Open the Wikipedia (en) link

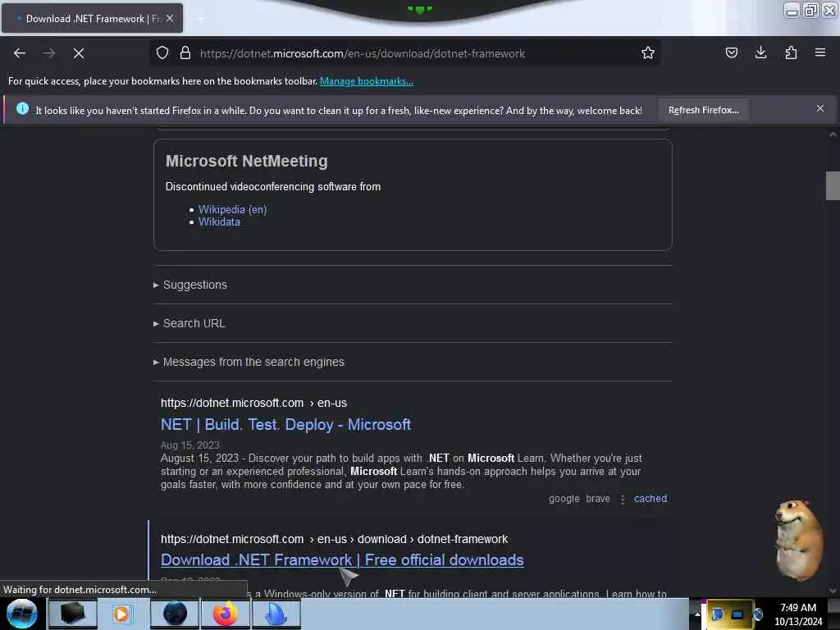pyautogui.click(x=232, y=209)
